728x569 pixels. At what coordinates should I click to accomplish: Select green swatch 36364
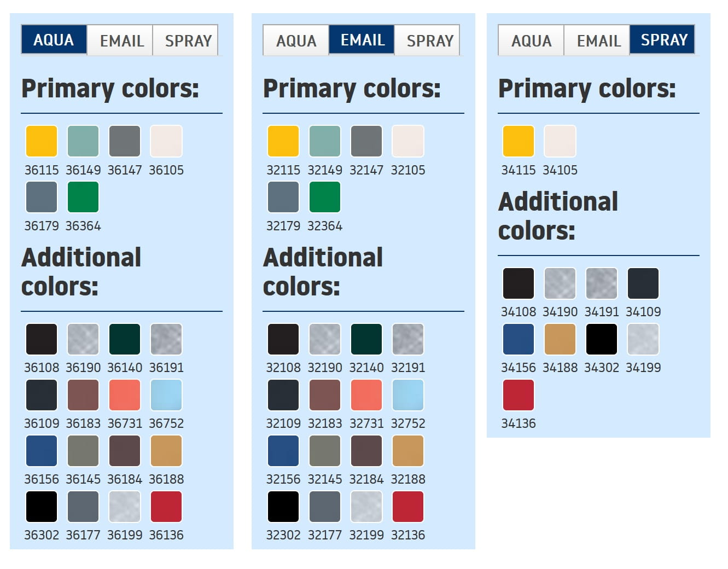tap(83, 197)
